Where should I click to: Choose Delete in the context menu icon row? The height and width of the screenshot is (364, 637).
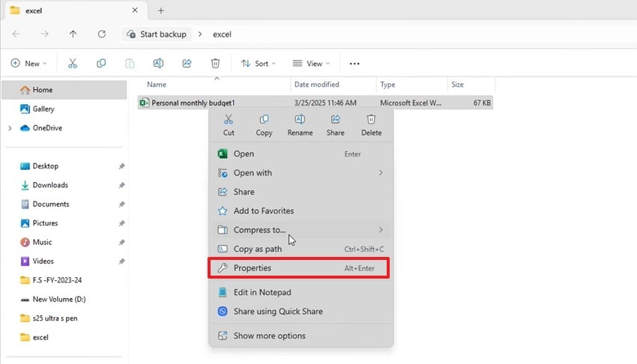tap(371, 125)
